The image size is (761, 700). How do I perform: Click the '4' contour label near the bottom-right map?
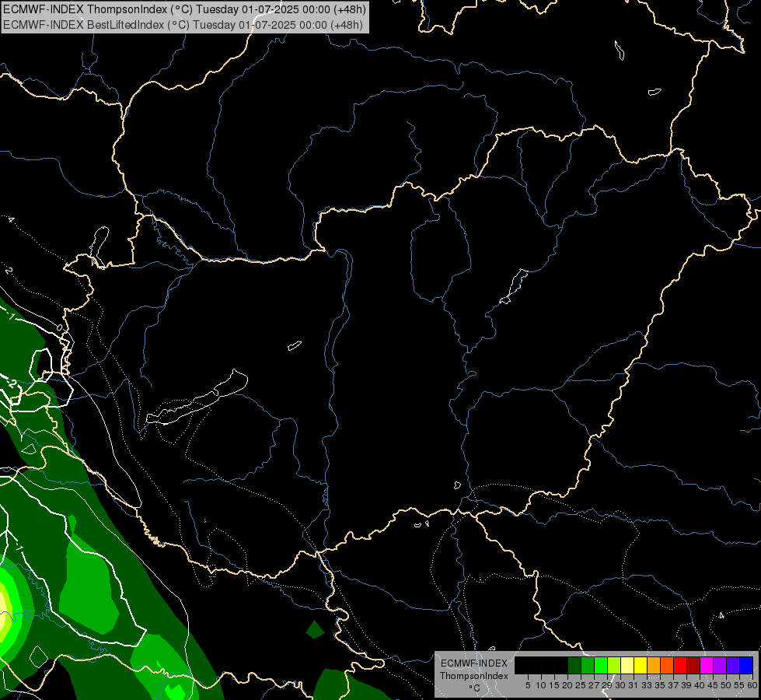point(721,615)
